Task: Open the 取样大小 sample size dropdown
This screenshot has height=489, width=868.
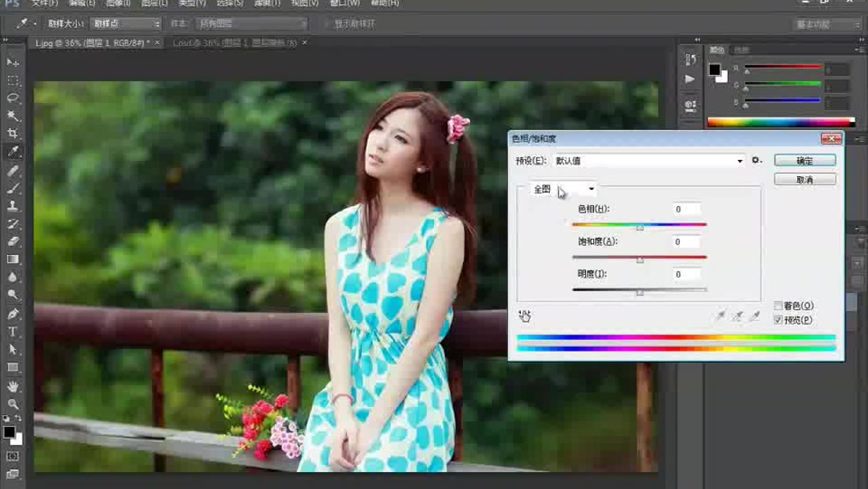Action: point(125,23)
